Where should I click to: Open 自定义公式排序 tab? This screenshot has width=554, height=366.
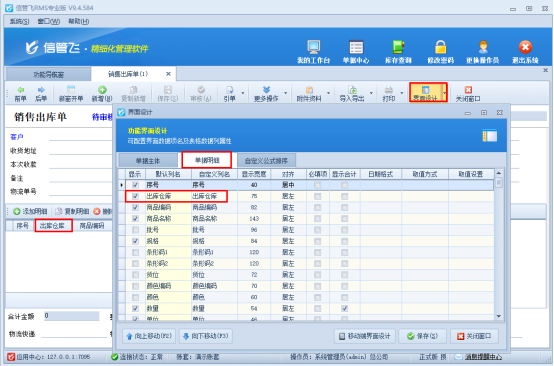tap(266, 161)
